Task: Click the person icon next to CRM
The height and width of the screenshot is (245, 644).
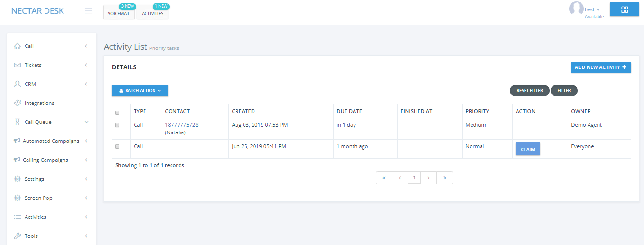Action: pos(18,84)
